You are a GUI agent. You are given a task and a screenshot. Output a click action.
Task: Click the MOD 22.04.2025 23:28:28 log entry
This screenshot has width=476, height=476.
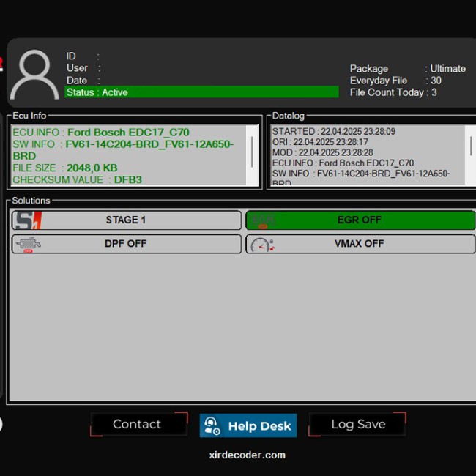tap(322, 152)
